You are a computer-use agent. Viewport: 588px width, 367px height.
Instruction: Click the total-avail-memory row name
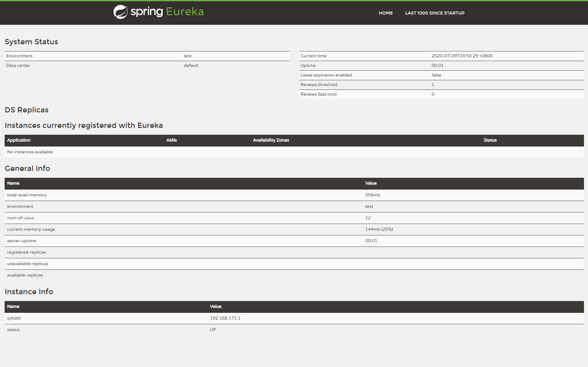coord(27,195)
